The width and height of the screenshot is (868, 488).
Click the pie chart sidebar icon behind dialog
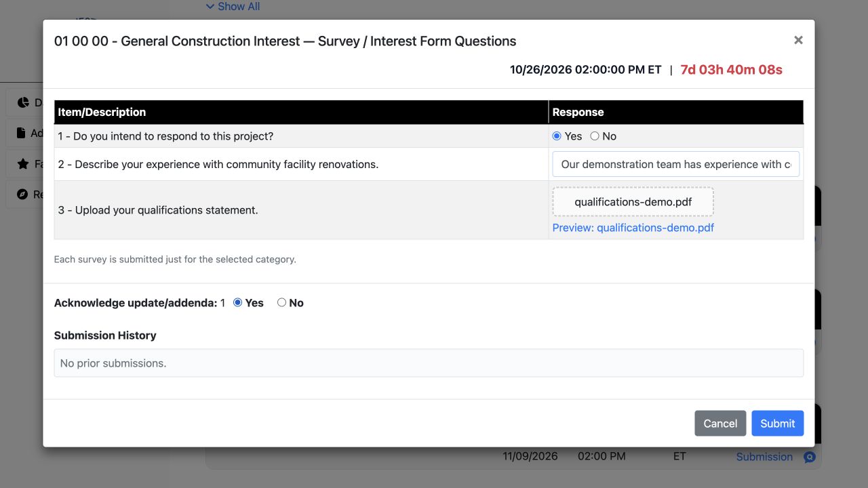23,102
